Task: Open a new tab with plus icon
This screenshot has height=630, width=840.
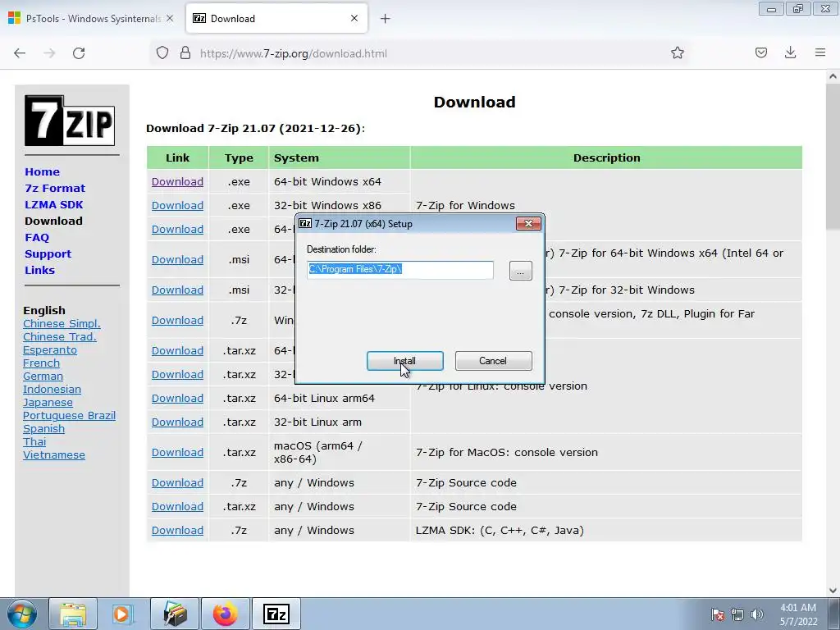Action: (386, 19)
